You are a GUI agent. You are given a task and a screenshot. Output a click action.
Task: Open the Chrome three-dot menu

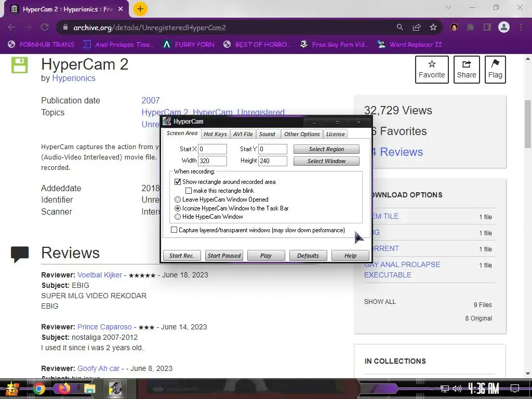coord(521,28)
